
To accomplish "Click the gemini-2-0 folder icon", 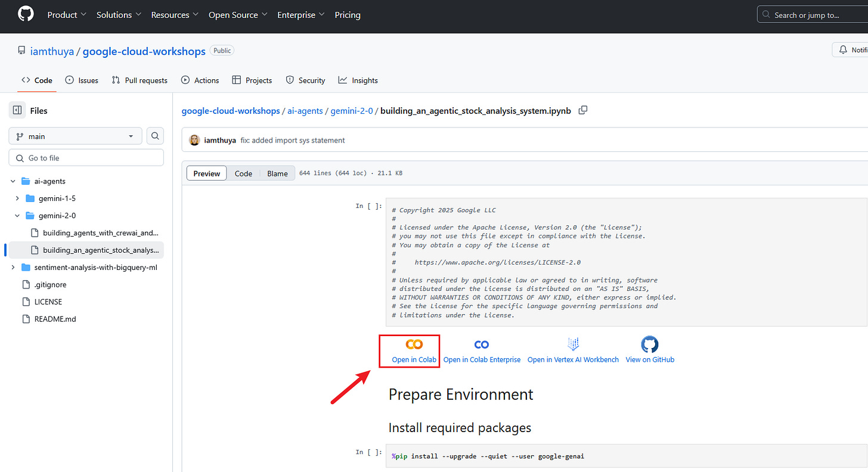I will click(x=30, y=215).
